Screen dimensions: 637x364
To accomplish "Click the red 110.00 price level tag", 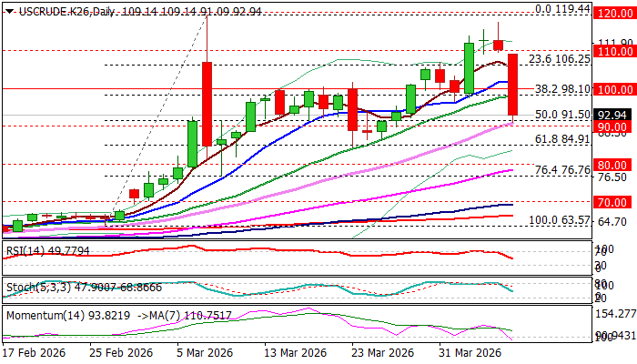I will pos(612,51).
